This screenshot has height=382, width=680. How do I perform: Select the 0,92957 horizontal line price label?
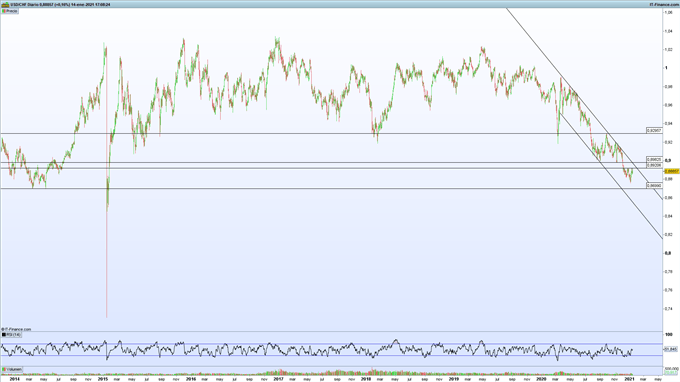[654, 130]
